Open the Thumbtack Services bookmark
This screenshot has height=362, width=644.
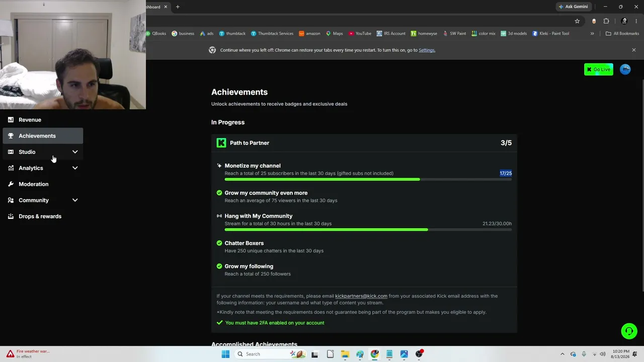tap(272, 34)
